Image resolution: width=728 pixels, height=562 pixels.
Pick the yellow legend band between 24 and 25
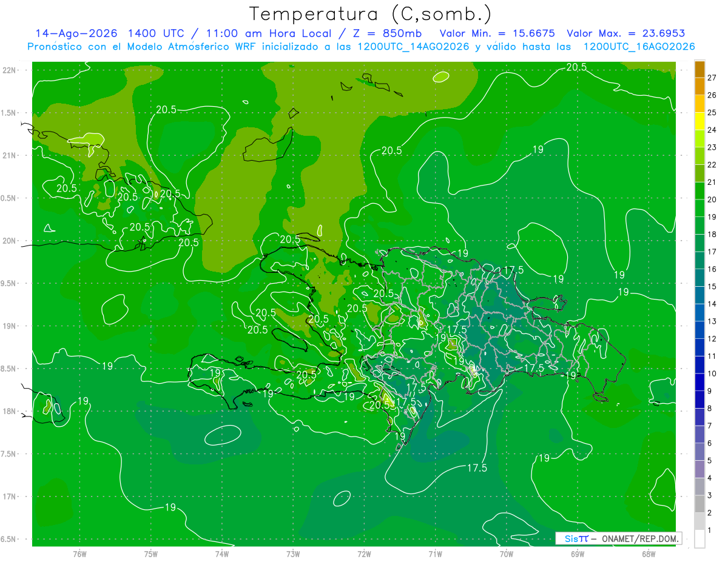tap(699, 121)
